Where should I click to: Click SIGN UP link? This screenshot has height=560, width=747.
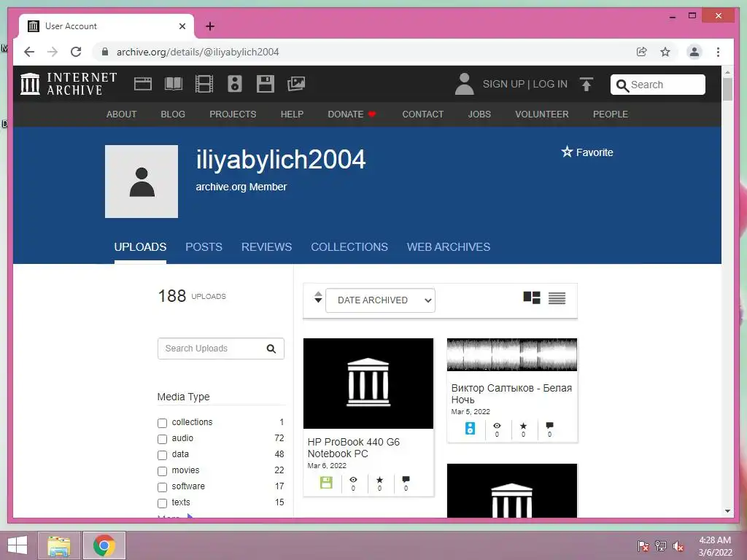click(x=503, y=84)
